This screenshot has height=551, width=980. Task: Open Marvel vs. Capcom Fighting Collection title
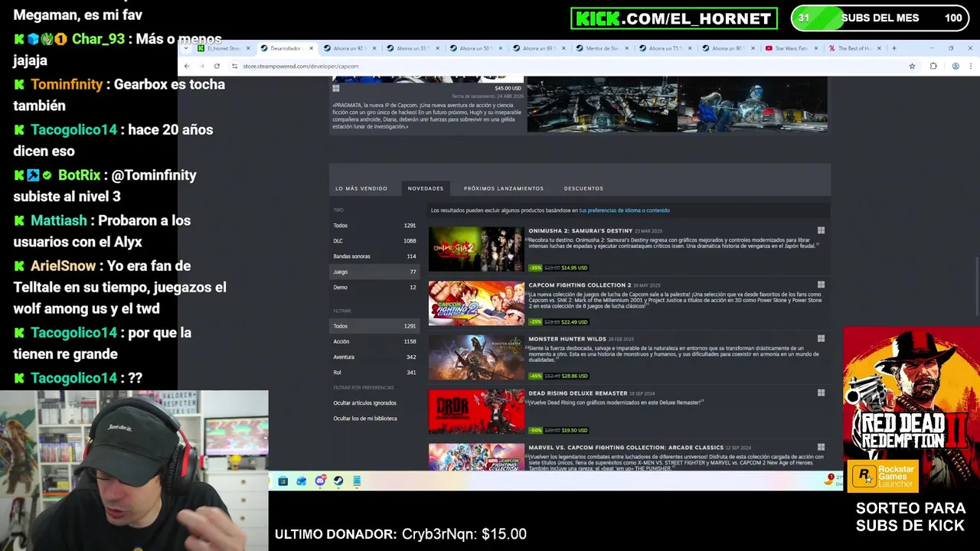(626, 448)
